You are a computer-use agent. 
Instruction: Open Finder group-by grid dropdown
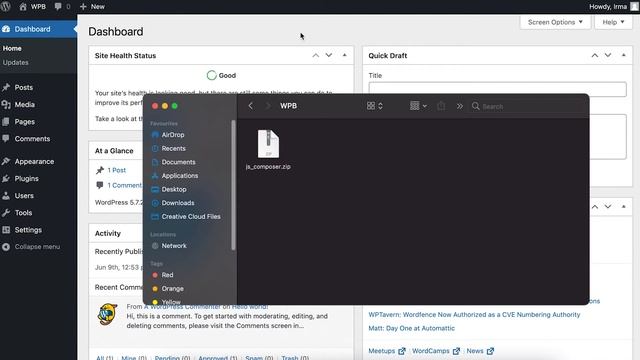pos(418,106)
